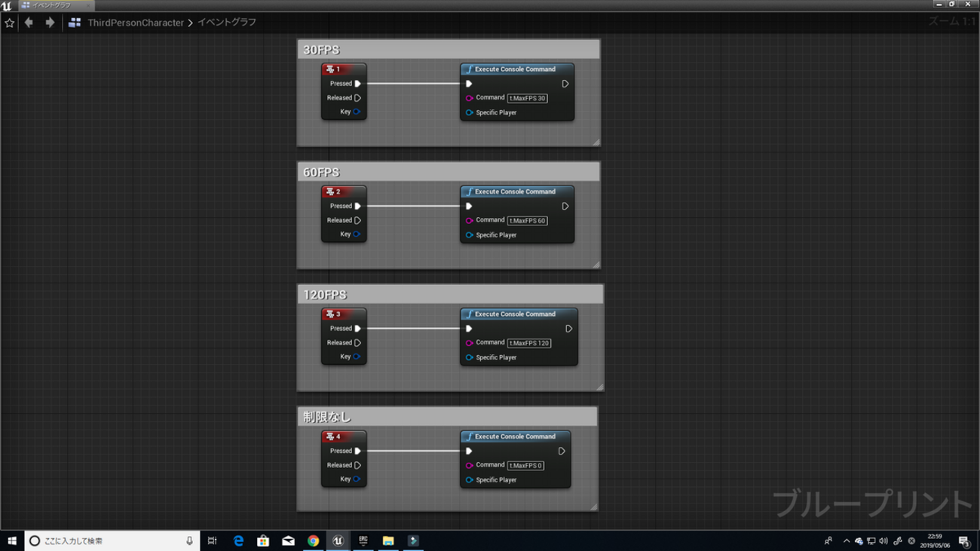Open the Action Center notifications

pyautogui.click(x=964, y=540)
